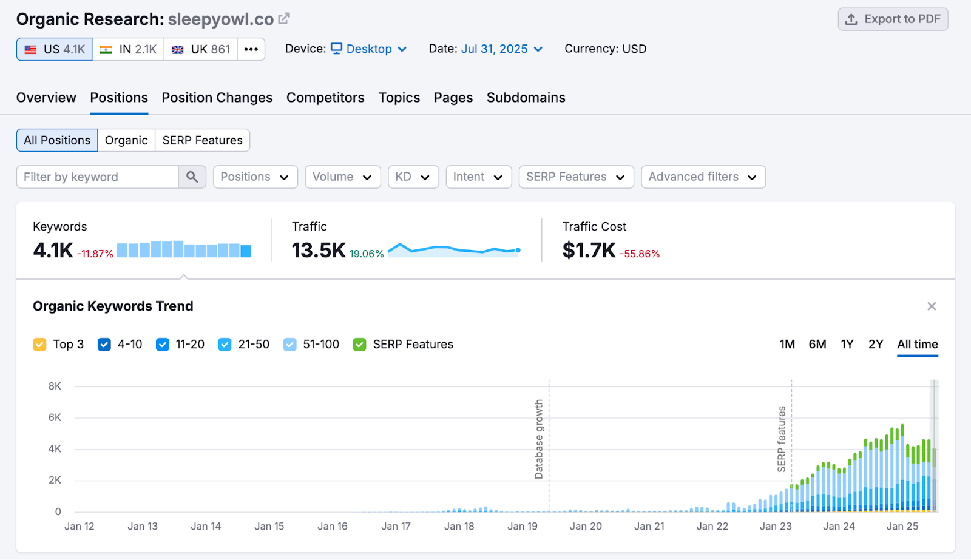Set chart range to 6M
971x560 pixels.
tap(817, 344)
